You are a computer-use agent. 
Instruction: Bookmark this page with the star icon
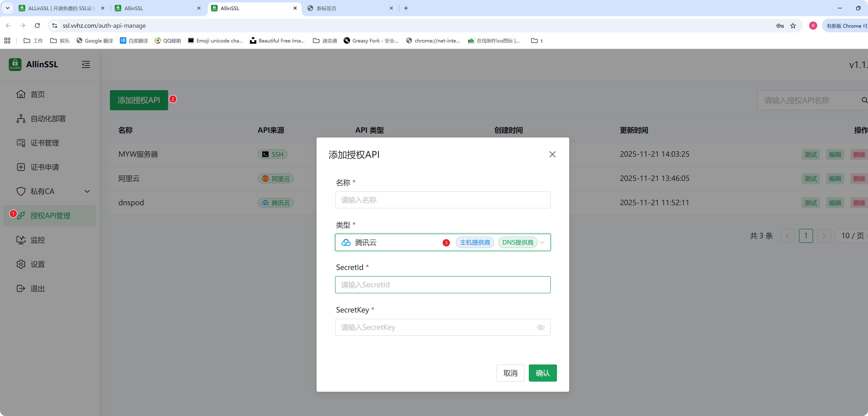pos(793,26)
